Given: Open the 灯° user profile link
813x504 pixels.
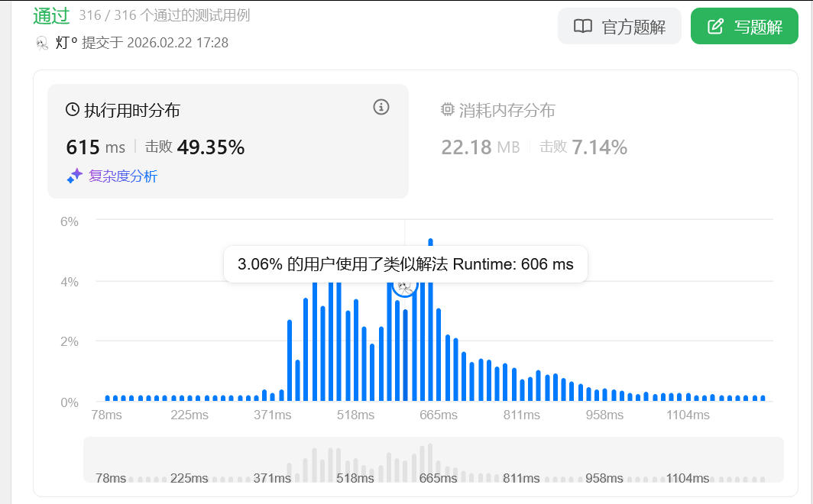Looking at the screenshot, I should pos(66,43).
